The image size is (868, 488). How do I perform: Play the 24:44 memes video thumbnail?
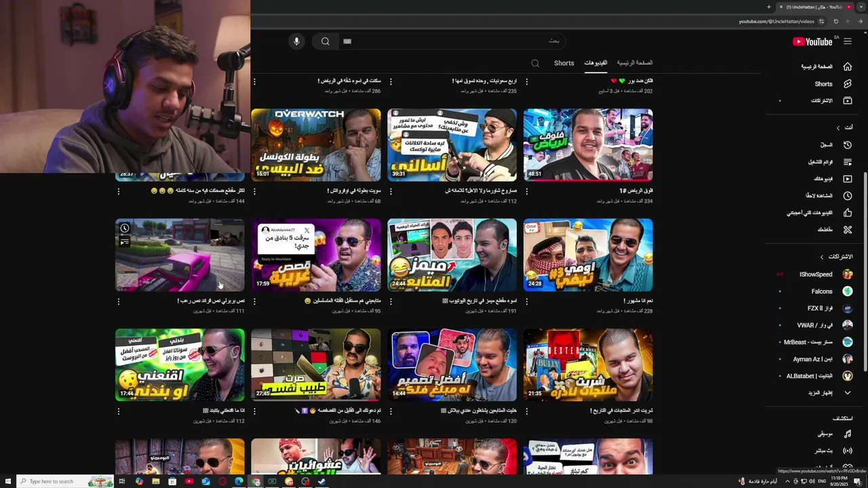coord(452,255)
